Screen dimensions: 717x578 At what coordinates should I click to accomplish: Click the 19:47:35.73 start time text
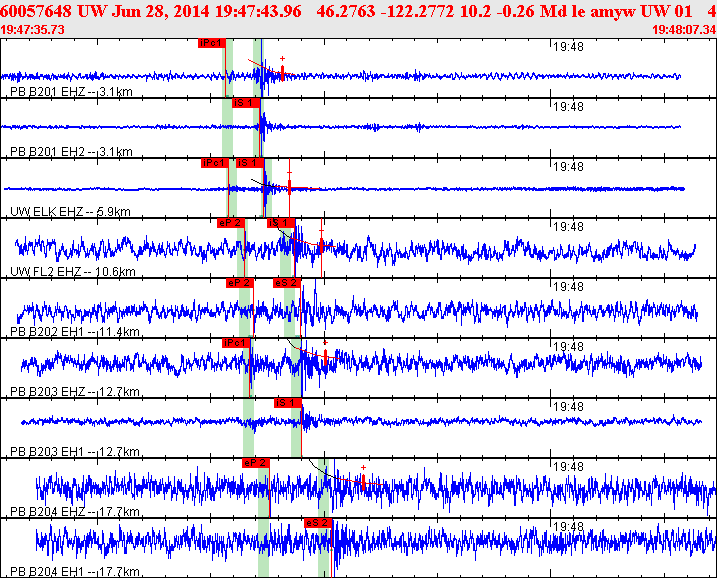click(34, 30)
